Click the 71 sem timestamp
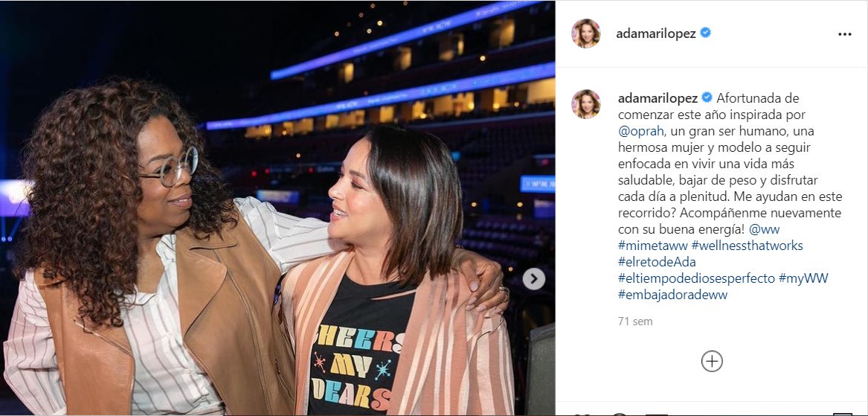 click(635, 321)
